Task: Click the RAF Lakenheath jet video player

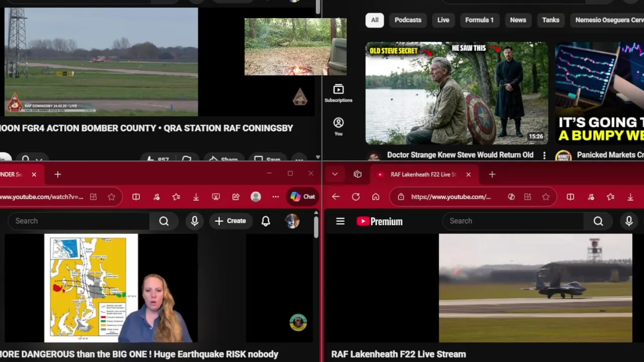Action: (535, 288)
